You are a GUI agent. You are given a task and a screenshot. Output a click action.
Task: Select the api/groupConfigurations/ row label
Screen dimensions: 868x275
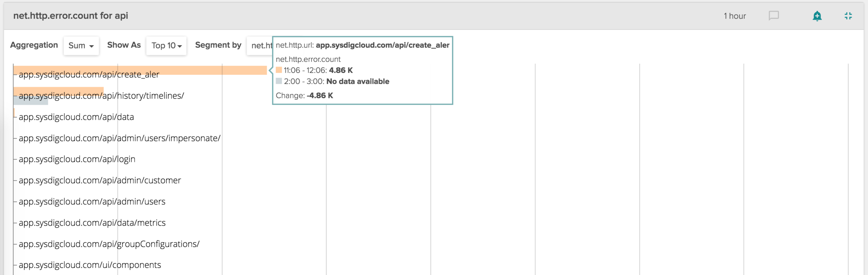109,244
